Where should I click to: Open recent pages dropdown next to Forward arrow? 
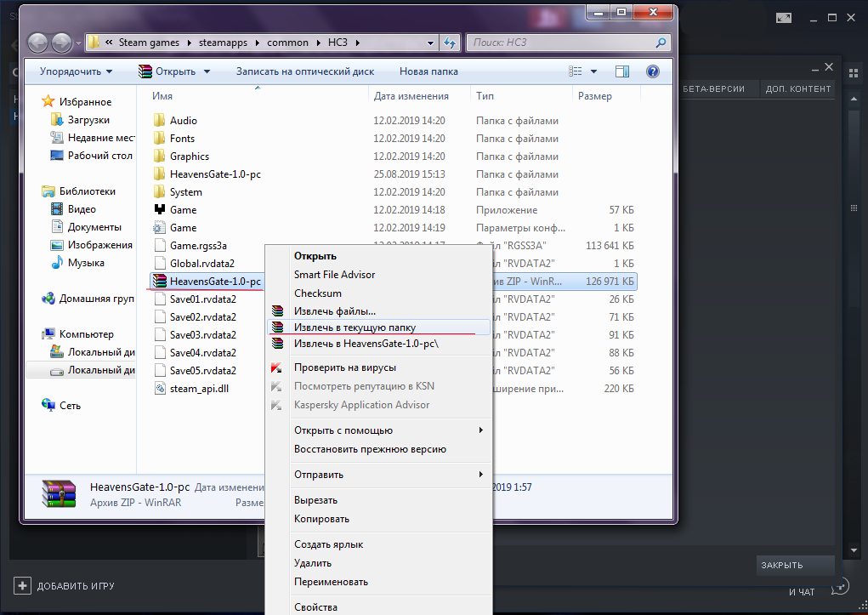click(78, 43)
